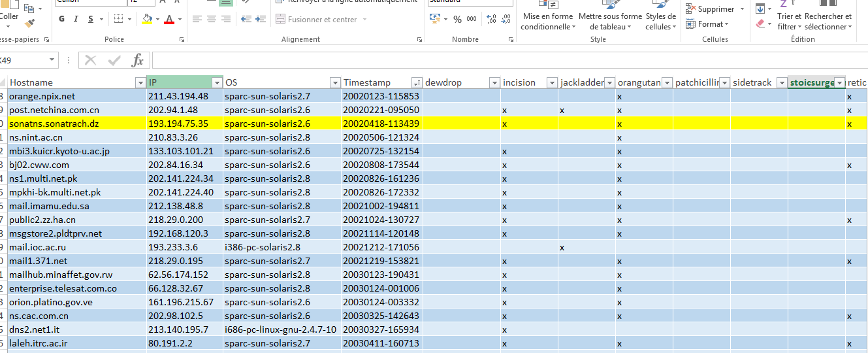This screenshot has width=868, height=353.
Task: Open OS column filter dropdown
Action: [335, 82]
